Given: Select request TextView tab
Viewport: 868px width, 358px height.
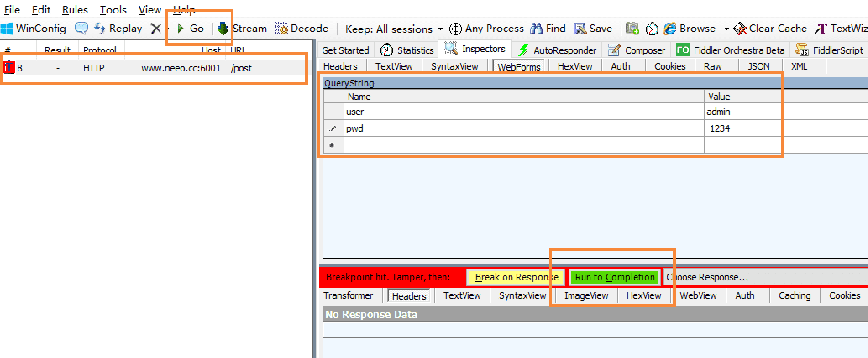Looking at the screenshot, I should point(394,66).
